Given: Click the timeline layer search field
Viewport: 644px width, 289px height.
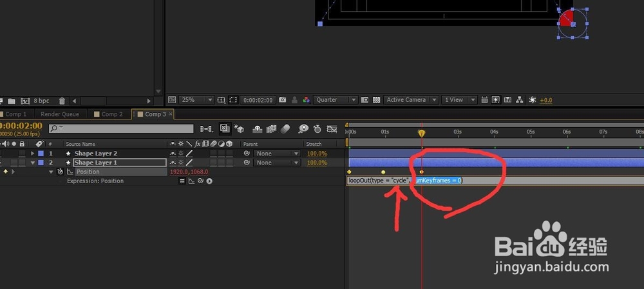Looking at the screenshot, I should coord(121,129).
